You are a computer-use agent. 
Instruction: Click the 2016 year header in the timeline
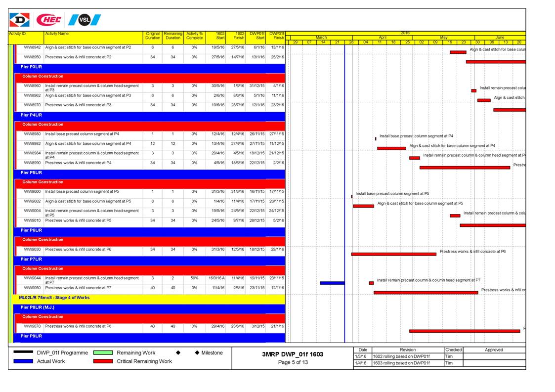pos(405,33)
